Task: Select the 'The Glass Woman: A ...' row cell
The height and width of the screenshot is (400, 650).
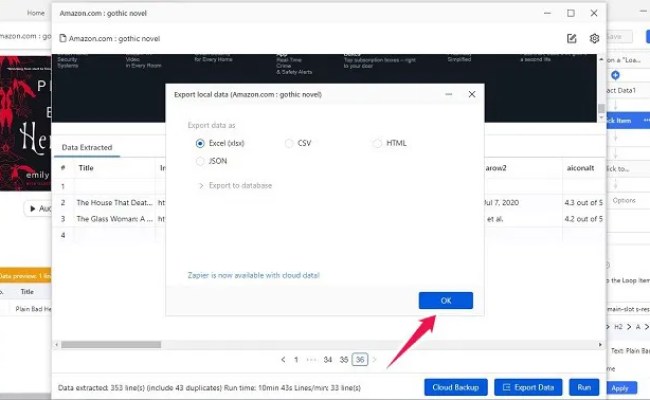Action: click(x=114, y=218)
